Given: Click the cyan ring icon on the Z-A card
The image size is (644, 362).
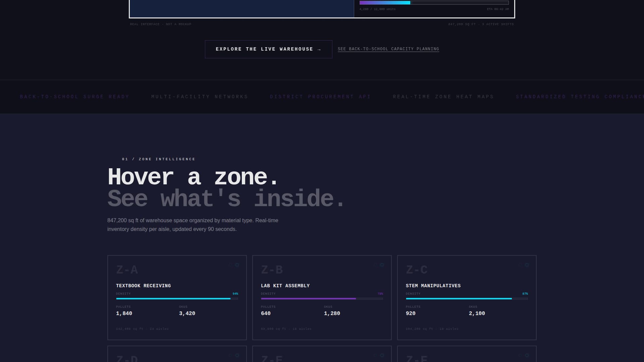Looking at the screenshot, I should [237, 265].
